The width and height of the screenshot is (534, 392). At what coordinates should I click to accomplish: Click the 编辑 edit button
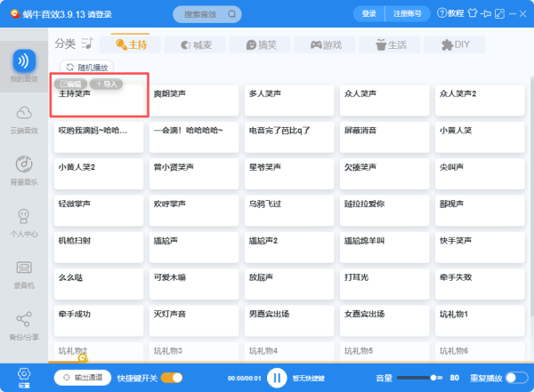tap(71, 84)
